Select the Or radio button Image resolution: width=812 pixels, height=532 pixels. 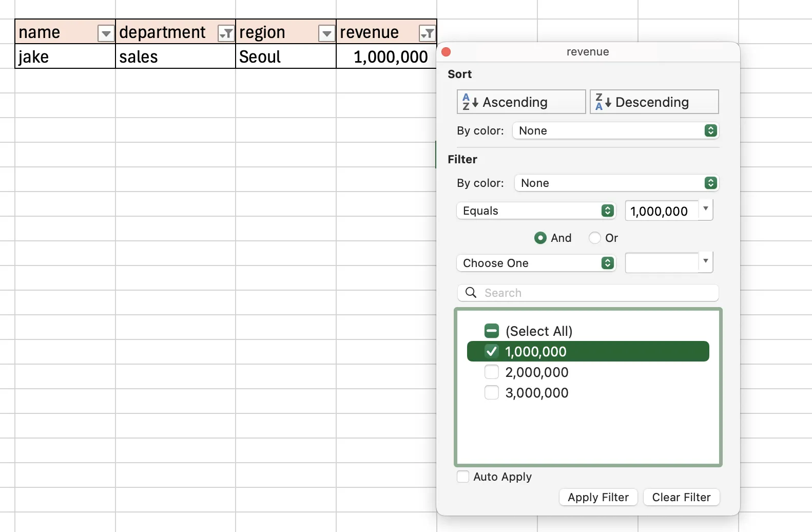[x=594, y=238]
